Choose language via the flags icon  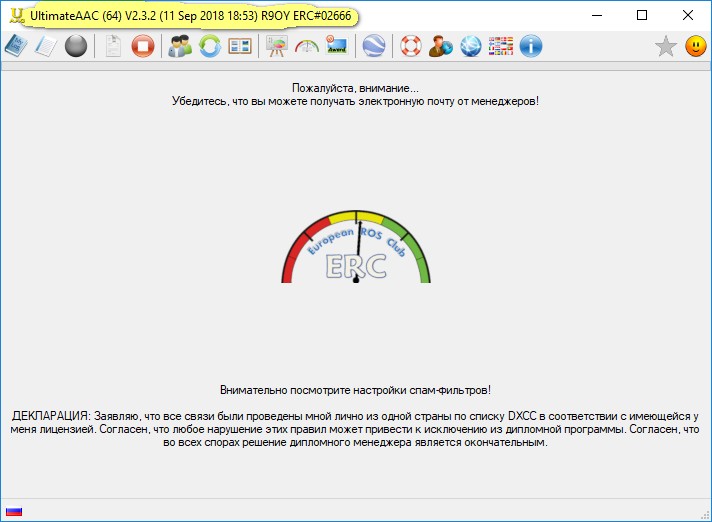click(x=501, y=46)
